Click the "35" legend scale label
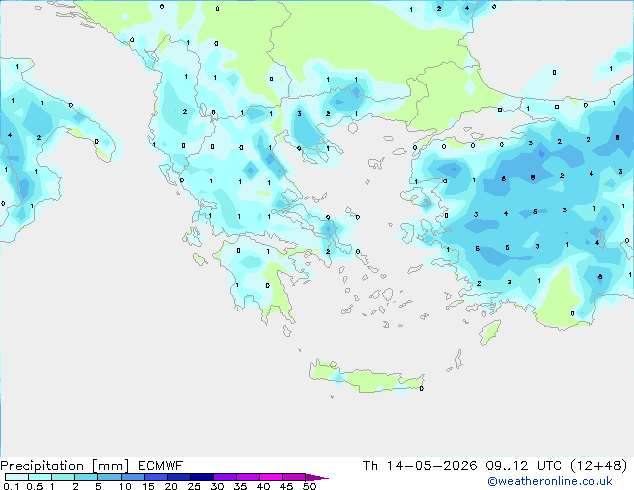Viewport: 634px width, 490px height. coord(240,486)
